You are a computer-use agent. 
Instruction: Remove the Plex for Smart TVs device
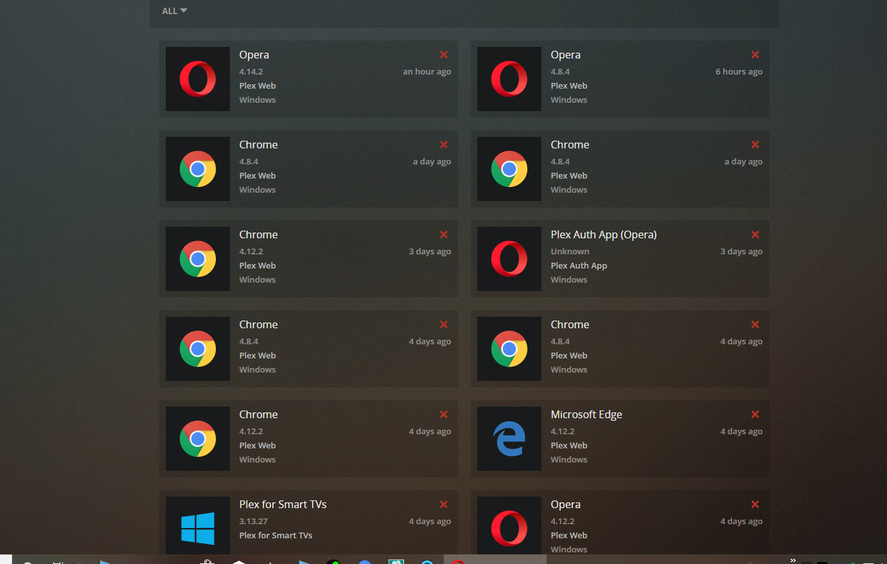pos(444,505)
